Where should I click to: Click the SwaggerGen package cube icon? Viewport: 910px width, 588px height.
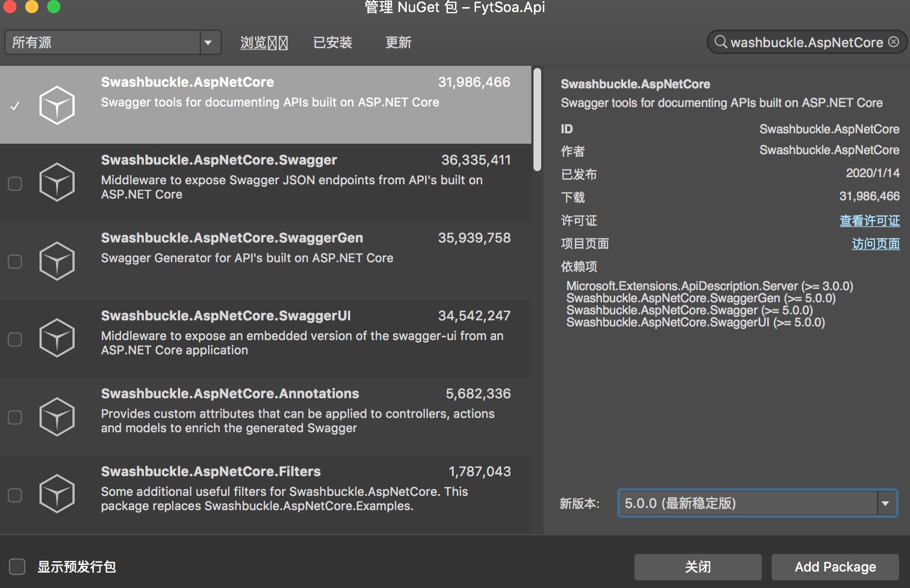[x=57, y=261]
